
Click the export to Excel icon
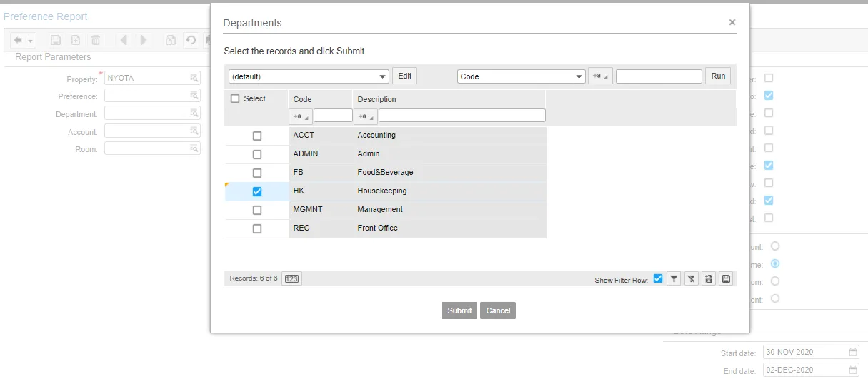tap(709, 278)
